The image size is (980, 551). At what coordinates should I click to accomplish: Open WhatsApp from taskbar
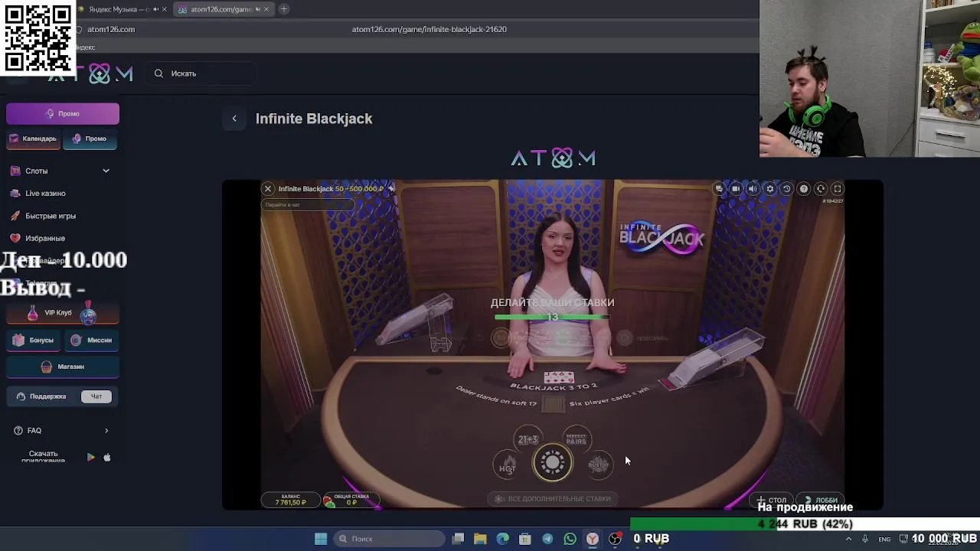tap(570, 539)
